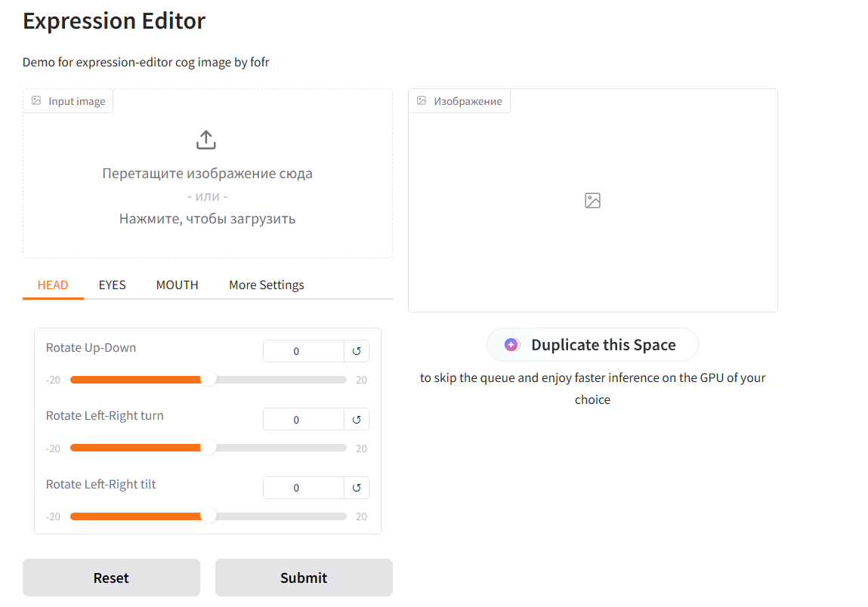Reset Rotate Left-Right turn with its undo icon
The image size is (868, 607).
(357, 420)
